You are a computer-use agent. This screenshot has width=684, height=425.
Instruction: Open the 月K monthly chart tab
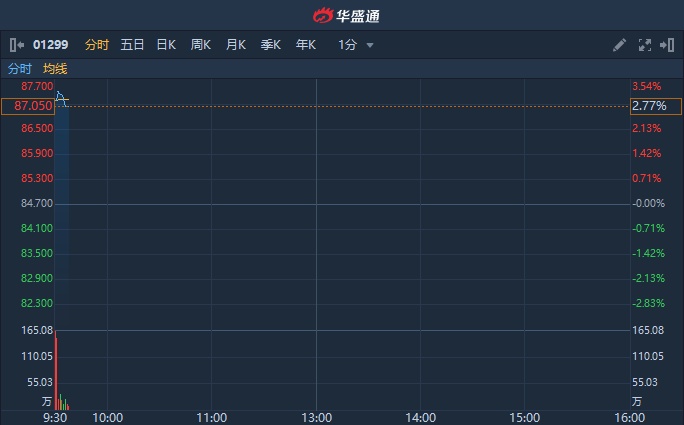tap(236, 45)
